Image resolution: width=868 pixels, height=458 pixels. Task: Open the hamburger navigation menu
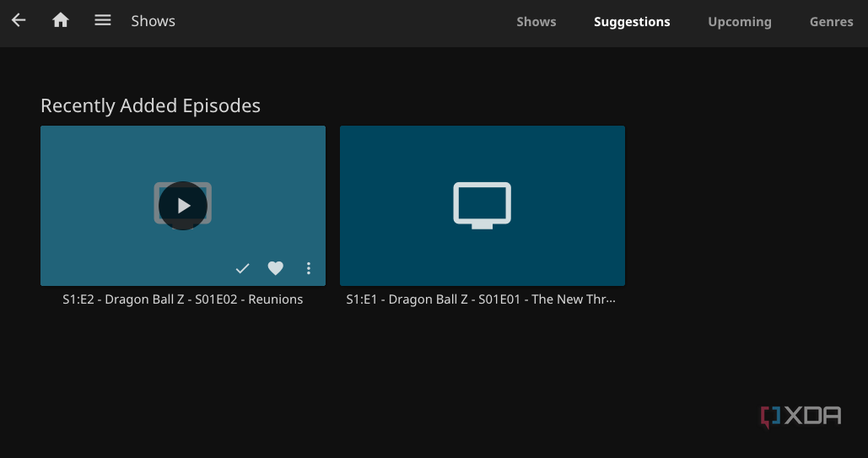click(x=102, y=20)
